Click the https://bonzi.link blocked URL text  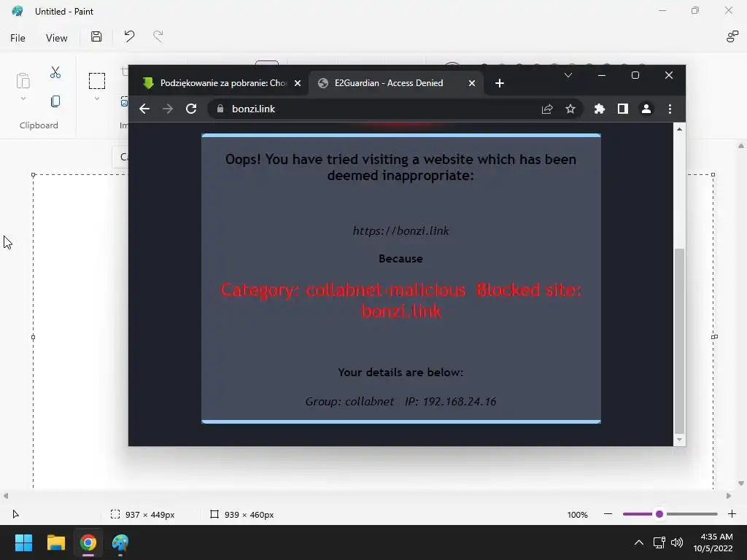click(400, 231)
